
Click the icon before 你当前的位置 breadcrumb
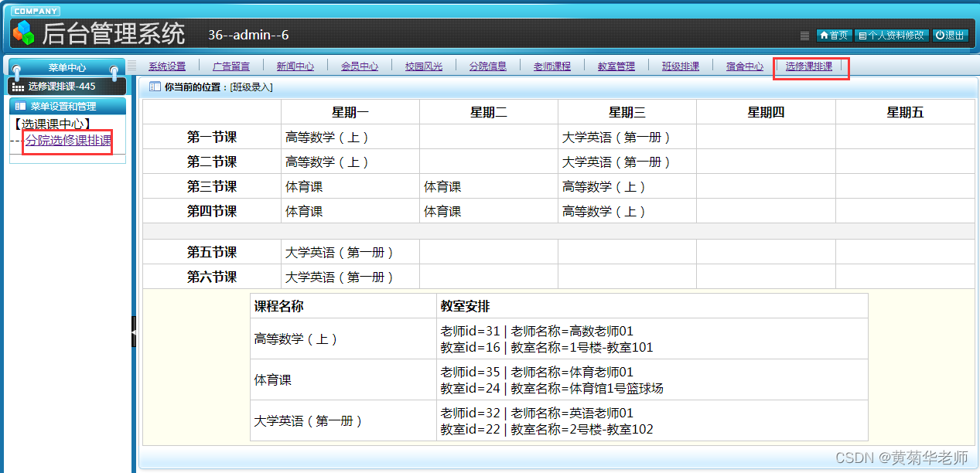(155, 87)
